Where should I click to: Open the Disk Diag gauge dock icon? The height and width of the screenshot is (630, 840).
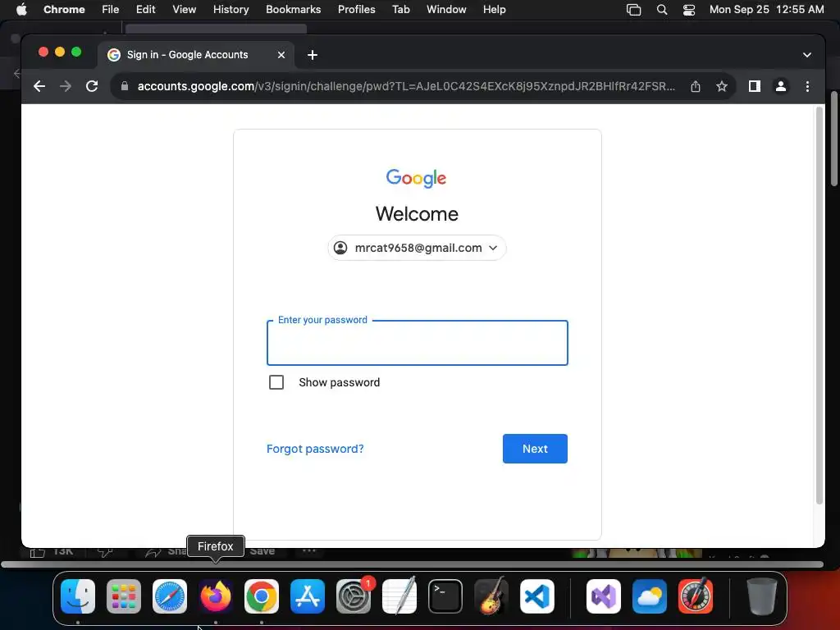696,596
